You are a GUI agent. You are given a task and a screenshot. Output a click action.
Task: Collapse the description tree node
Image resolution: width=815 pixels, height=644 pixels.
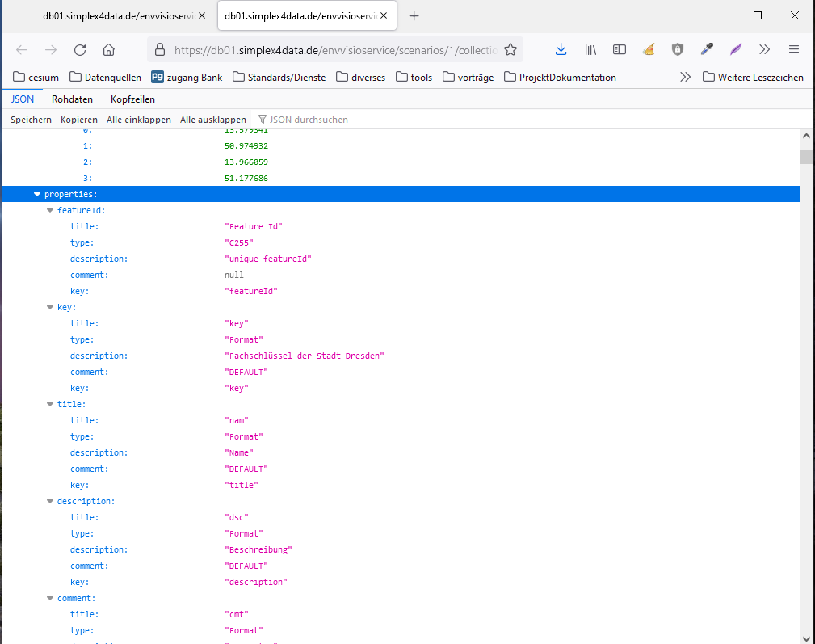point(50,501)
